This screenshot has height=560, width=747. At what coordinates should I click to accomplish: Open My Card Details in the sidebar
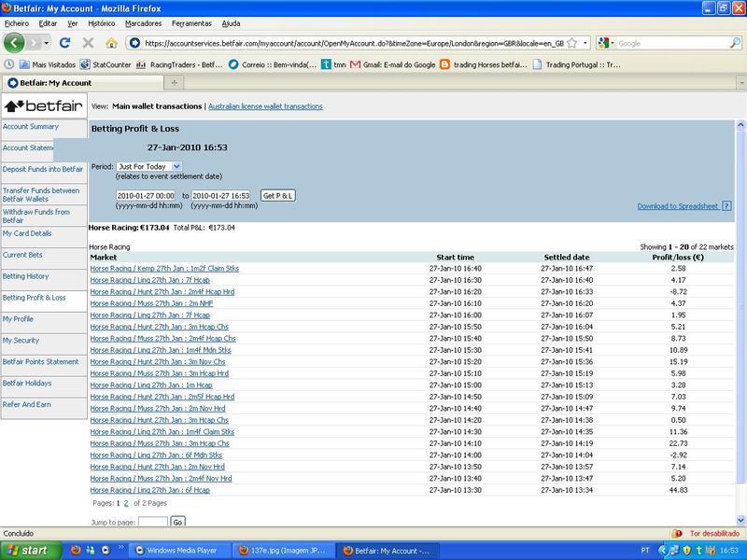click(x=27, y=233)
